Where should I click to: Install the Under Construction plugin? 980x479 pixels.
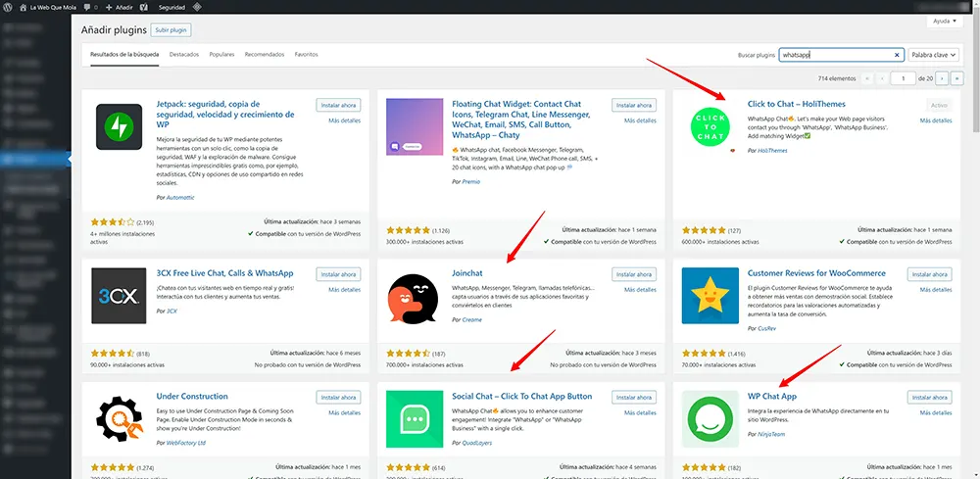coord(338,397)
